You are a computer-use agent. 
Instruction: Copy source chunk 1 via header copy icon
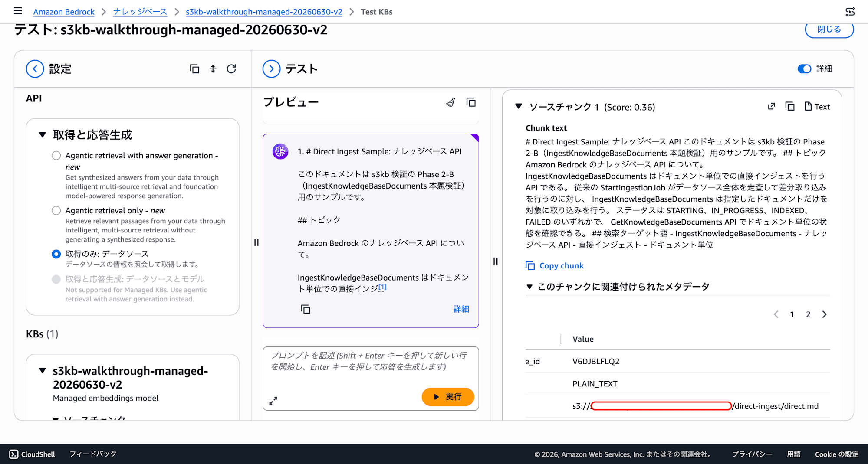(x=790, y=106)
